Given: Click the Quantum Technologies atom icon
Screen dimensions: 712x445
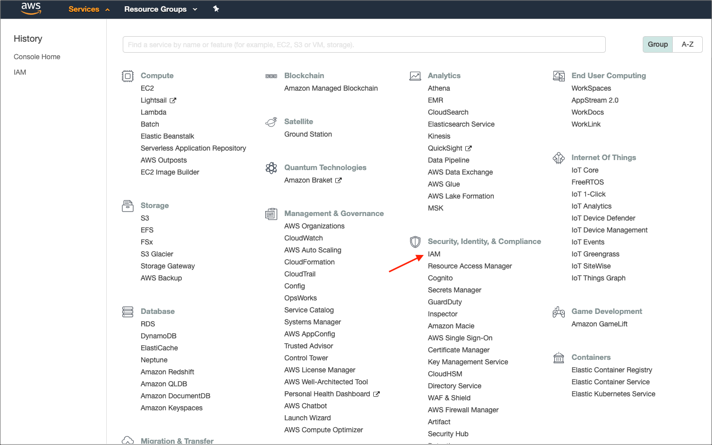Looking at the screenshot, I should coord(271,168).
